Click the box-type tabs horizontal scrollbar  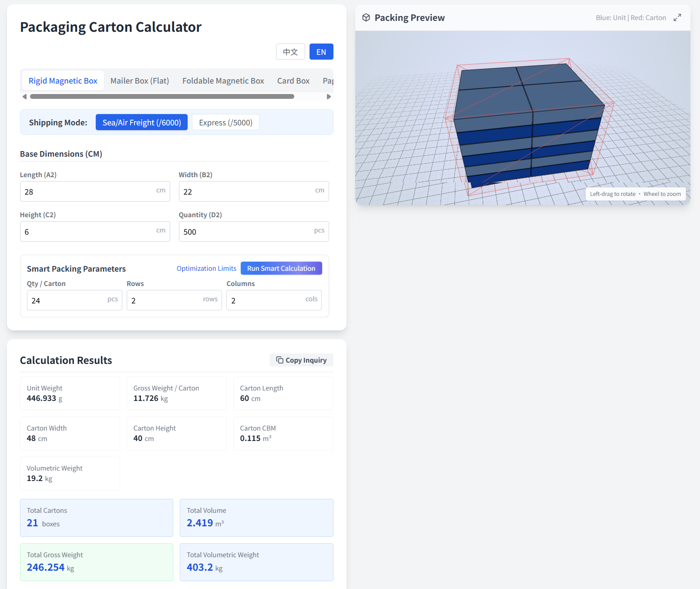tap(162, 97)
